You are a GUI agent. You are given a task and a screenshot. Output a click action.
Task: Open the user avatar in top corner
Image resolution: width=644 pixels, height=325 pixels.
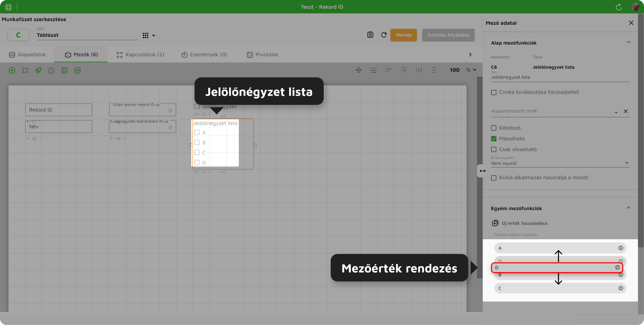coord(635,7)
